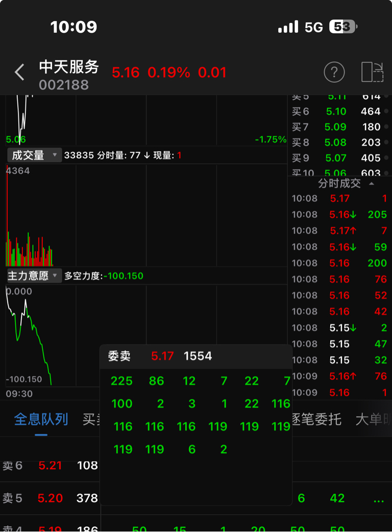The height and width of the screenshot is (532, 392).
Task: Tap the volume total 33835 readout
Action: click(79, 155)
